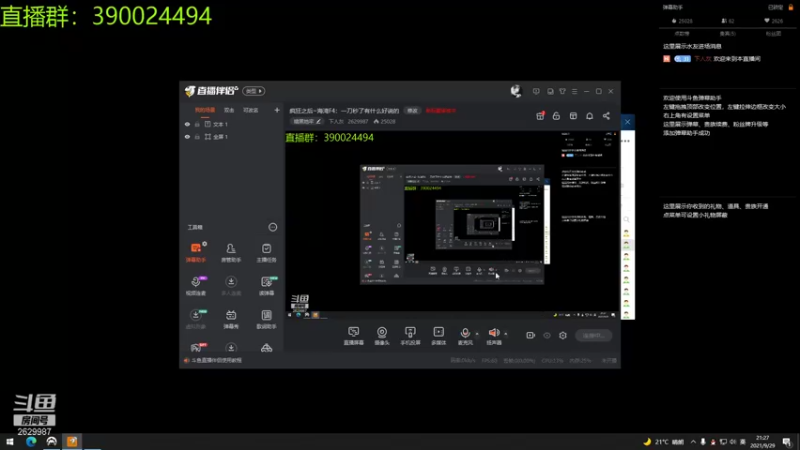Switch to third scene tab before plus

click(251, 110)
